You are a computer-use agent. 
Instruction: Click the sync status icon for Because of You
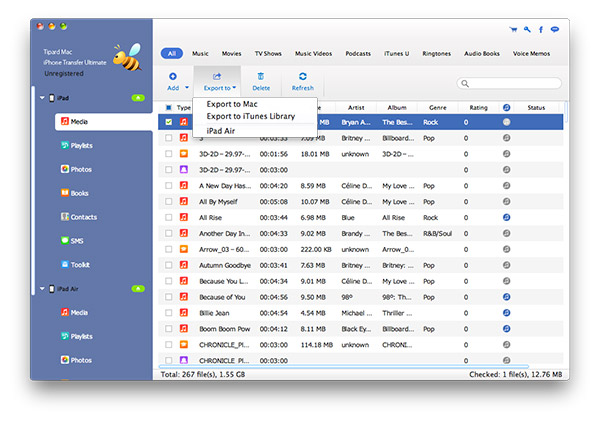pyautogui.click(x=506, y=297)
